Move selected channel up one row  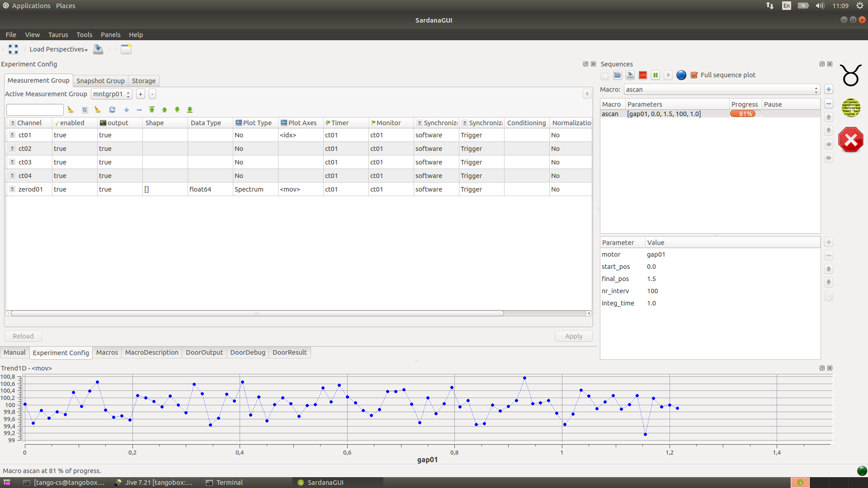coord(165,110)
